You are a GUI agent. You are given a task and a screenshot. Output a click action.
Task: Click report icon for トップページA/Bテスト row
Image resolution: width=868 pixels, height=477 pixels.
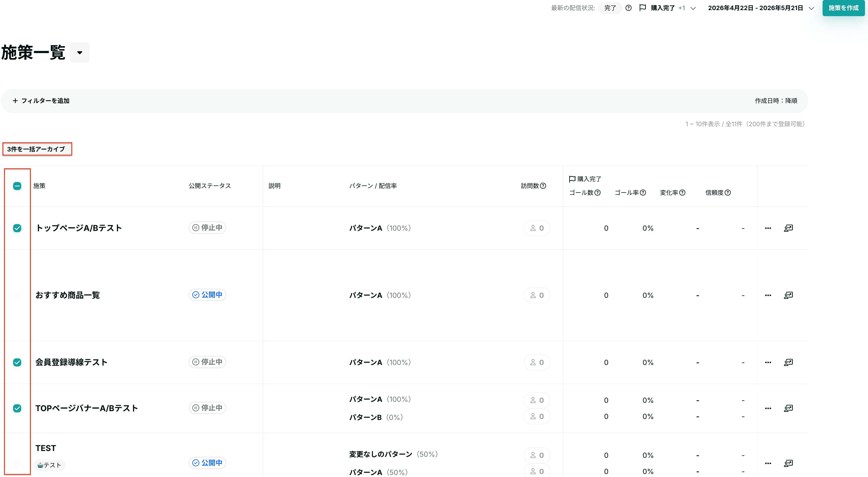[789, 228]
